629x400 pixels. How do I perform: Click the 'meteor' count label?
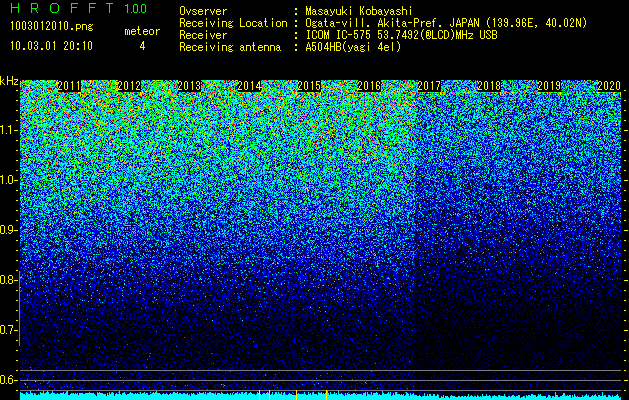[x=142, y=31]
